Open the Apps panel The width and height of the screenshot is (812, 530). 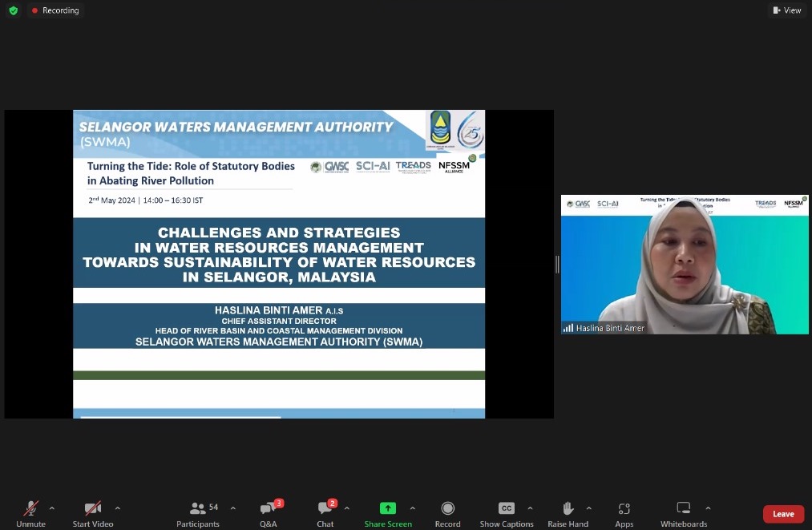624,514
